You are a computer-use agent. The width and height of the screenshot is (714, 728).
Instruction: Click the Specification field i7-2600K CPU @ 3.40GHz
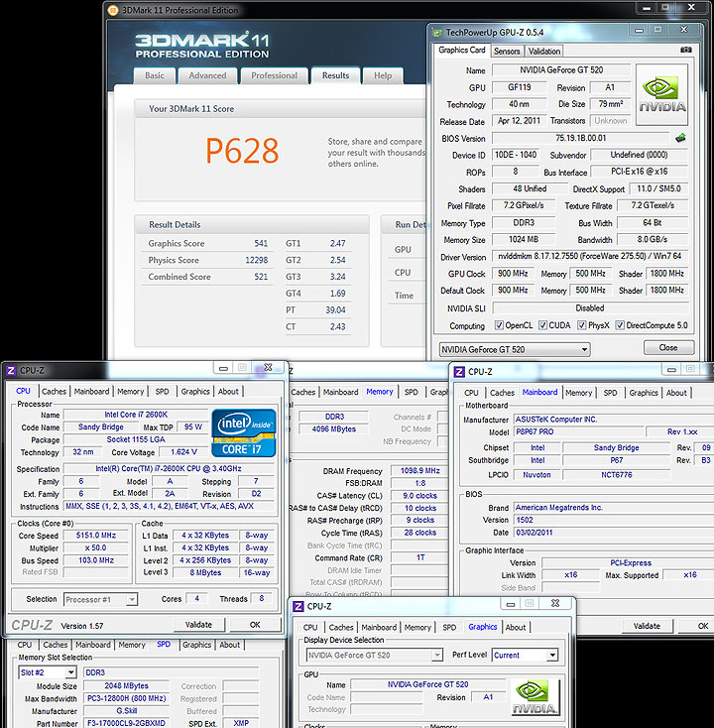point(169,469)
